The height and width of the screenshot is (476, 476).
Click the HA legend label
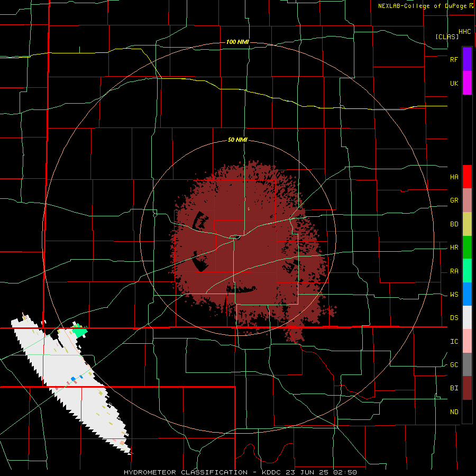tap(454, 177)
